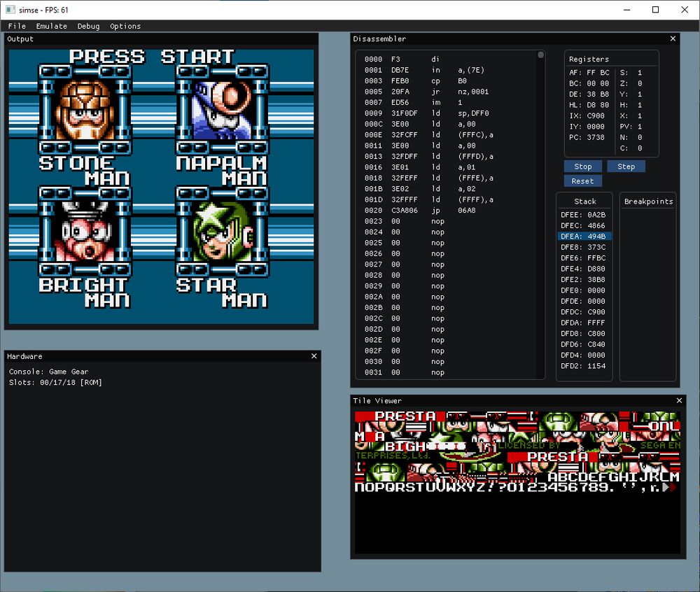Image resolution: width=700 pixels, height=592 pixels.
Task: Open the Emulate menu
Action: tap(51, 26)
